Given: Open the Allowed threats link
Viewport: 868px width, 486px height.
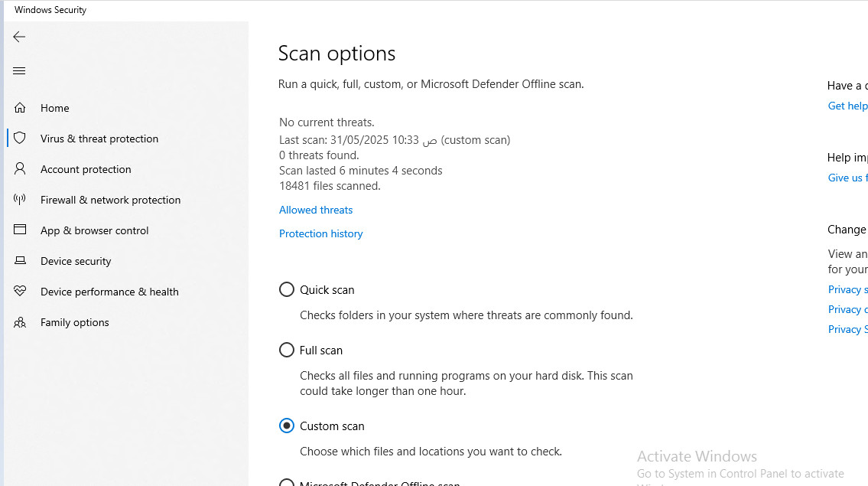Looking at the screenshot, I should coord(316,210).
